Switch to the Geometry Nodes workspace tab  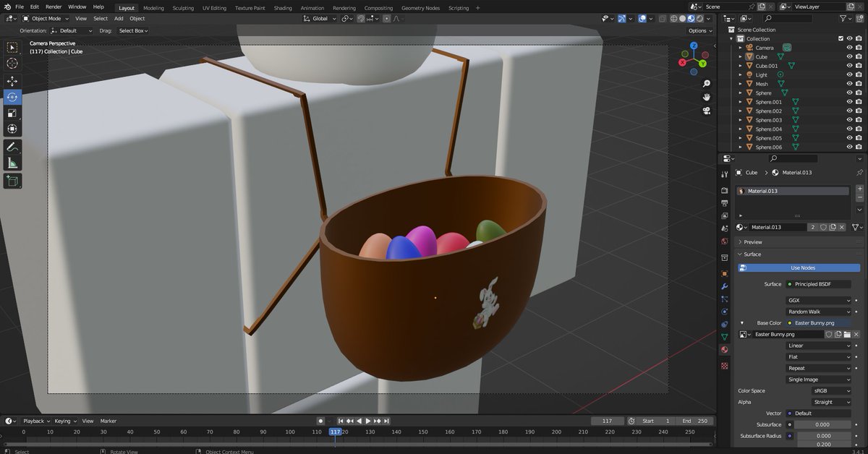click(x=420, y=8)
